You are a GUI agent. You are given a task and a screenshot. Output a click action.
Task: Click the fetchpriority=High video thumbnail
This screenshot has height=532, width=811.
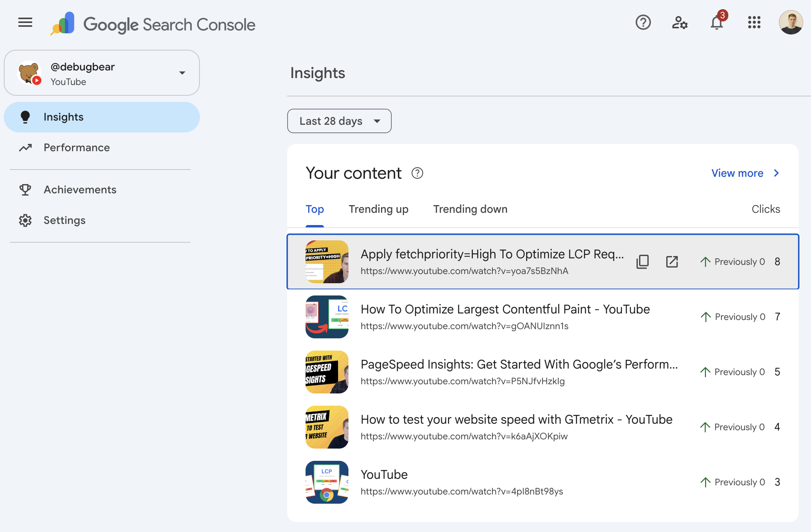(x=327, y=262)
